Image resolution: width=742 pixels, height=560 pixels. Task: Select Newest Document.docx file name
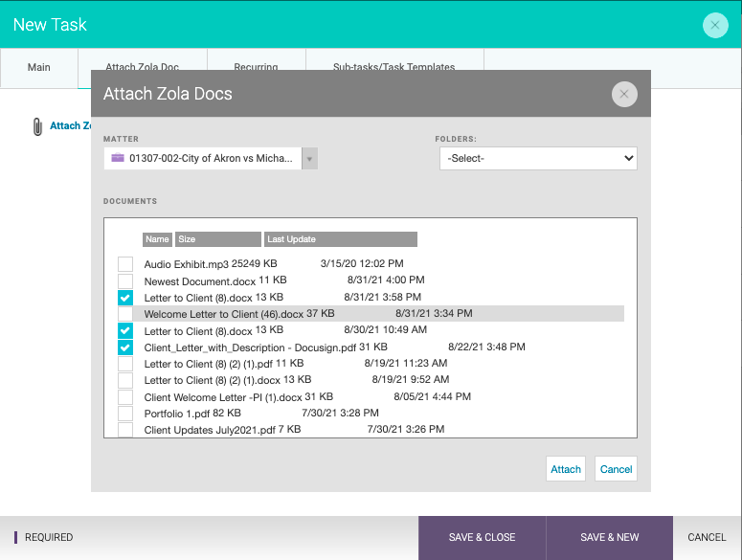point(200,281)
